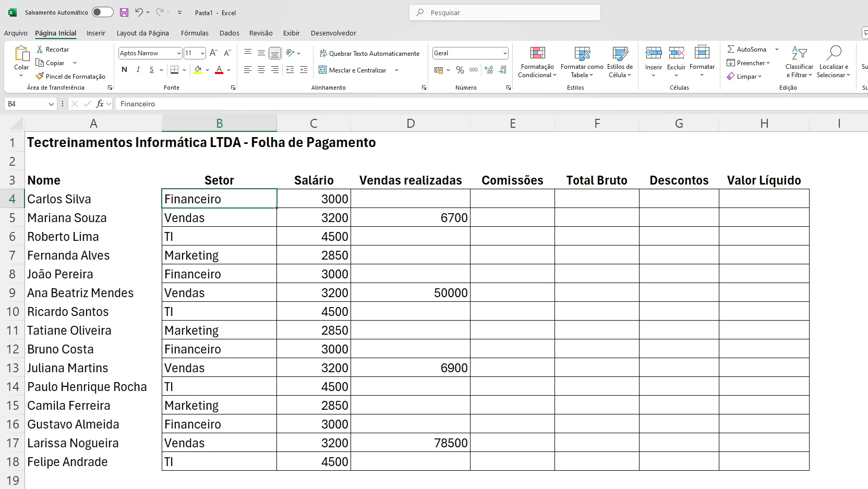Image resolution: width=868 pixels, height=489 pixels.
Task: Open the Limpar dropdown
Action: pos(744,76)
